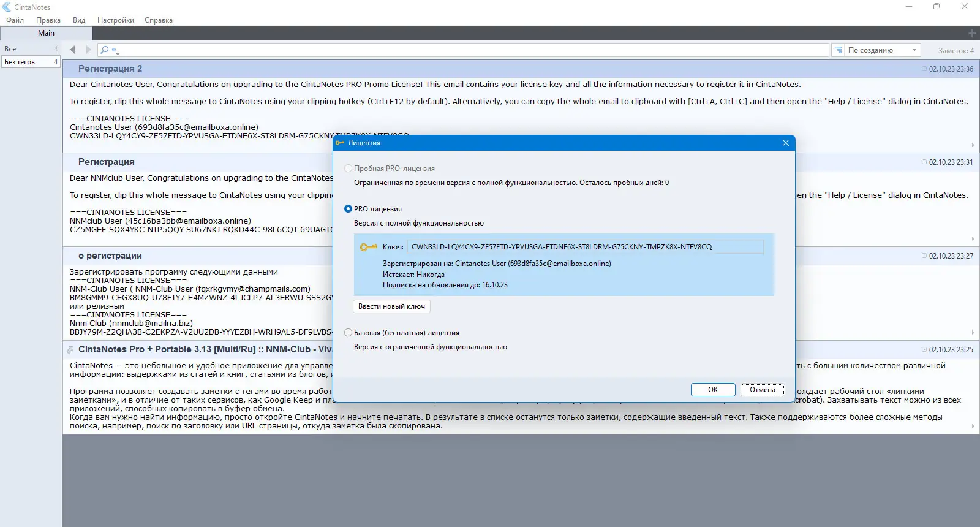Click clock icon beside 02.10.23 23:36
980x527 pixels.
pos(924,69)
